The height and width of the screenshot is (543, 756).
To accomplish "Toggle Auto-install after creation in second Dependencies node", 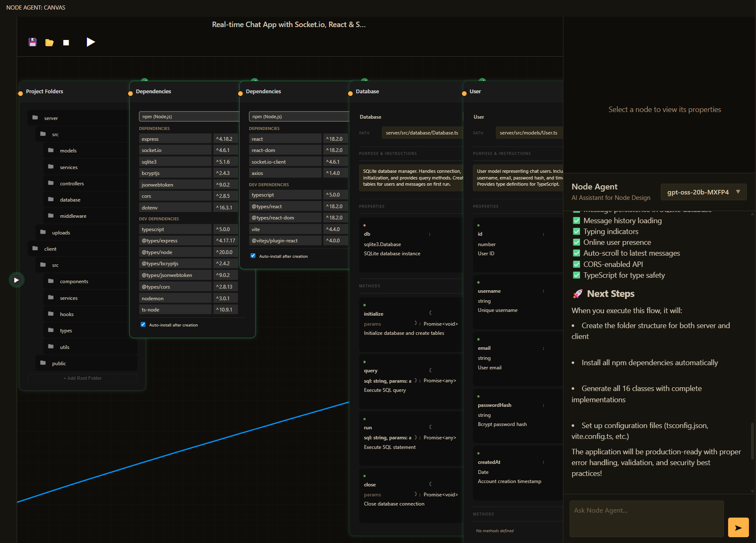I will (253, 256).
